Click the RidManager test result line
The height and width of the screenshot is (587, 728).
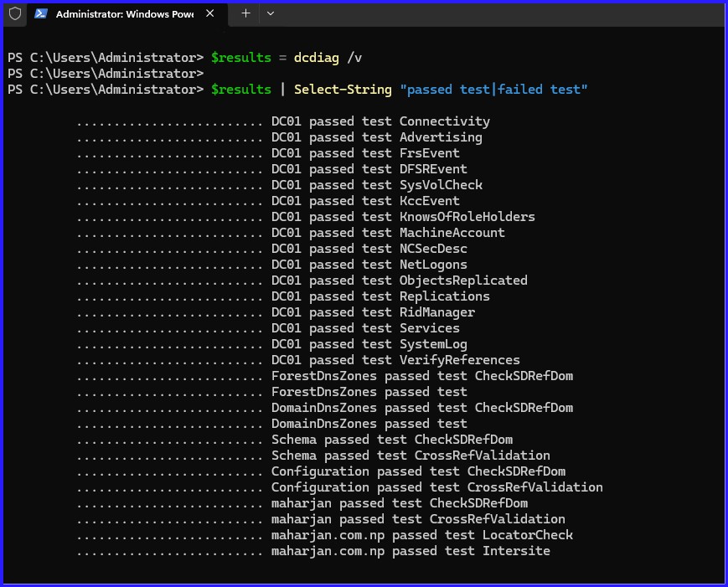tap(373, 312)
